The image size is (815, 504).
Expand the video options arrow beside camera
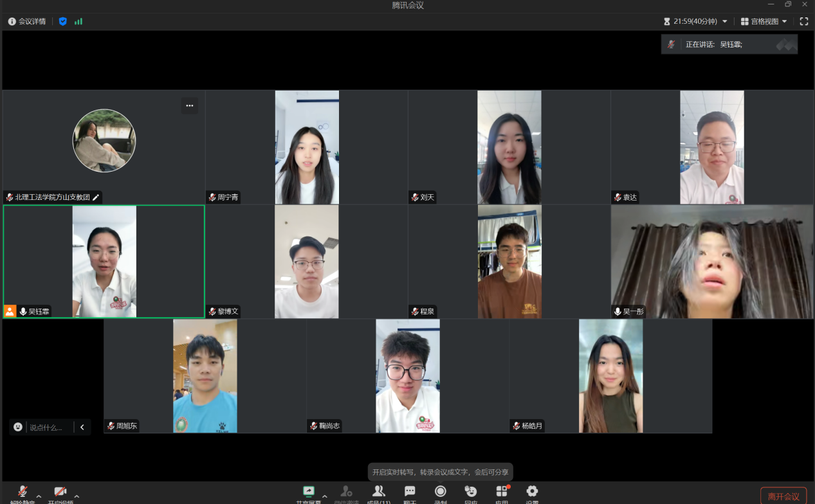coord(77,496)
